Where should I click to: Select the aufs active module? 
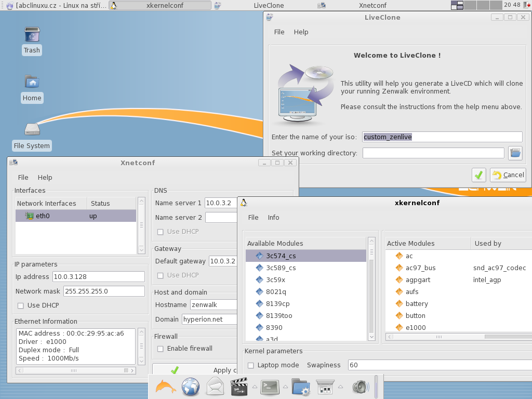(x=459, y=292)
